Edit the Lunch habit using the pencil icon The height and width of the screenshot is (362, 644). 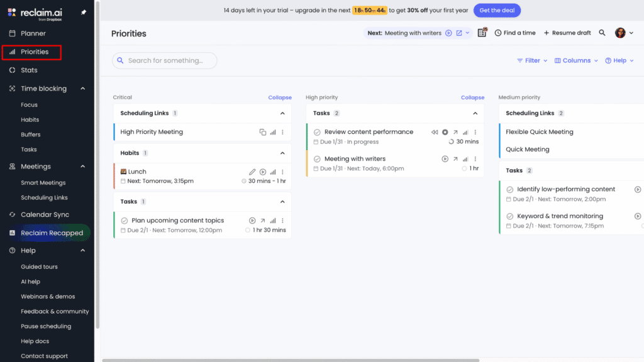[x=252, y=171]
